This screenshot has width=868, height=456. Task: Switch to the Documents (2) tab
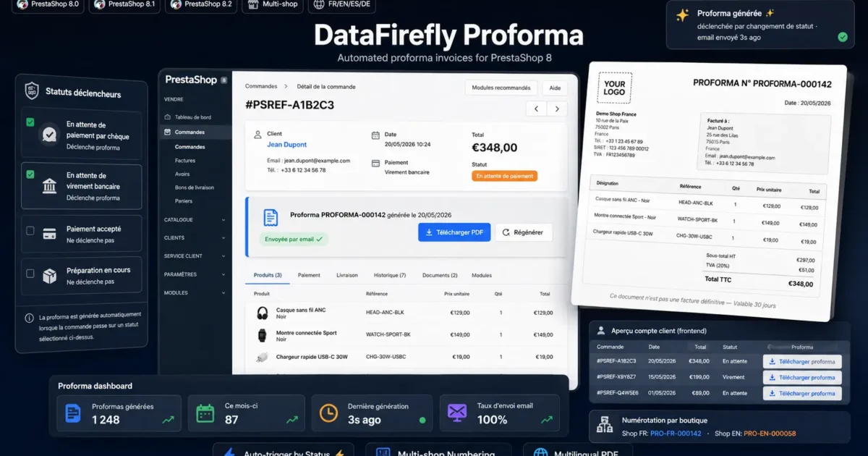coord(440,275)
